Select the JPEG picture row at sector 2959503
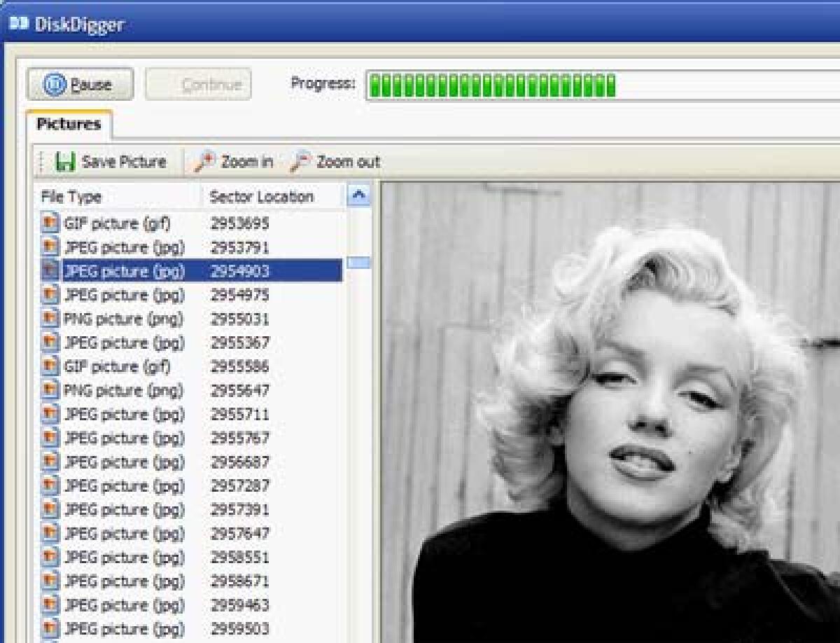Screen dimensions: 840x643 click(x=190, y=628)
